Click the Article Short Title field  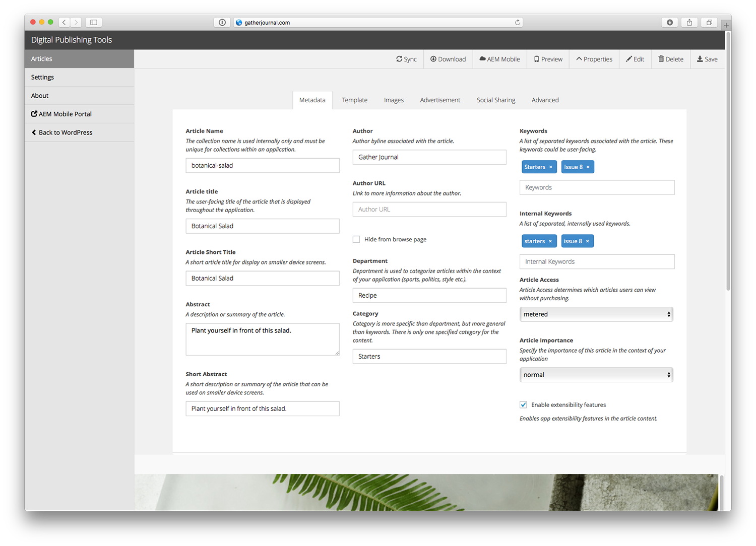[x=263, y=278]
